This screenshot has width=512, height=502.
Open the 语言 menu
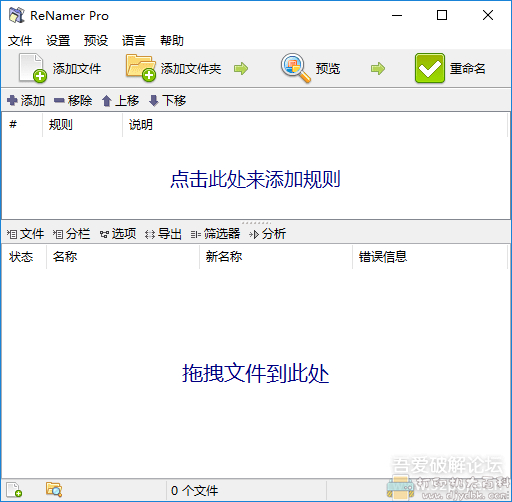pos(134,41)
